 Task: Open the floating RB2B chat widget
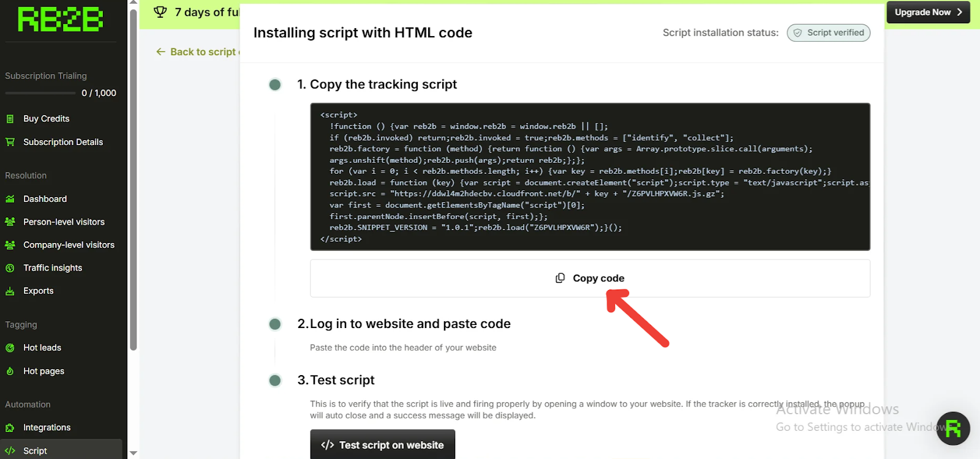click(952, 428)
